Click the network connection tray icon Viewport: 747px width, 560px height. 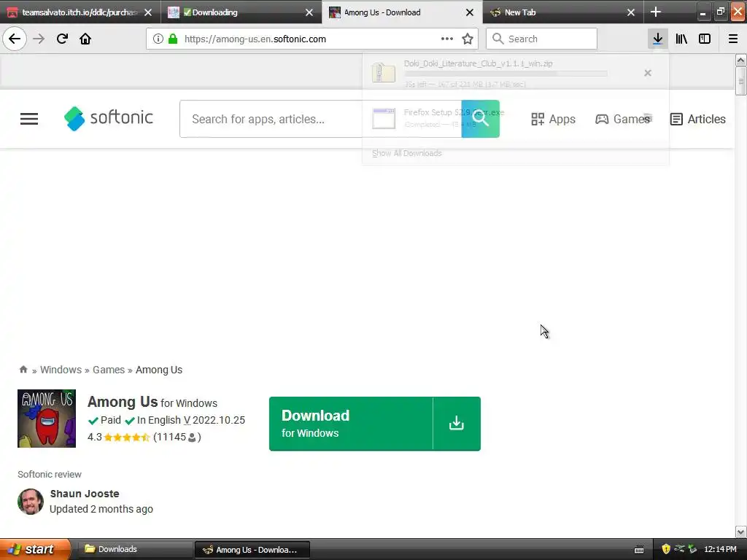point(679,549)
